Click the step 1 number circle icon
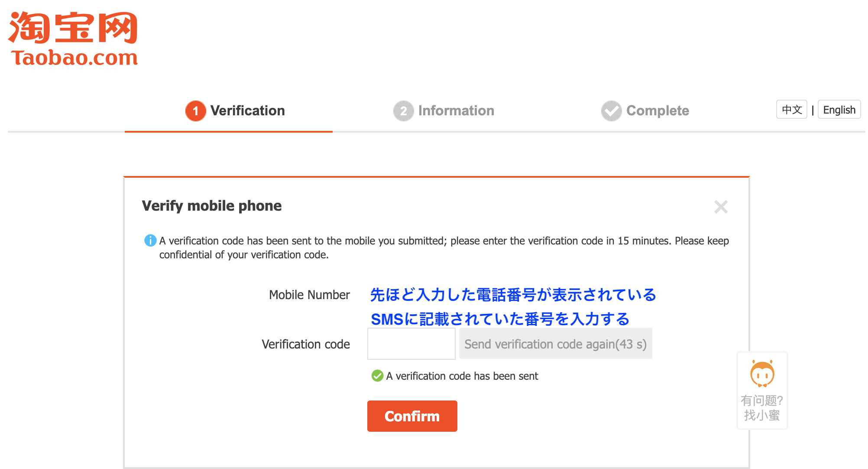Screen dimensions: 868x469 pos(196,111)
